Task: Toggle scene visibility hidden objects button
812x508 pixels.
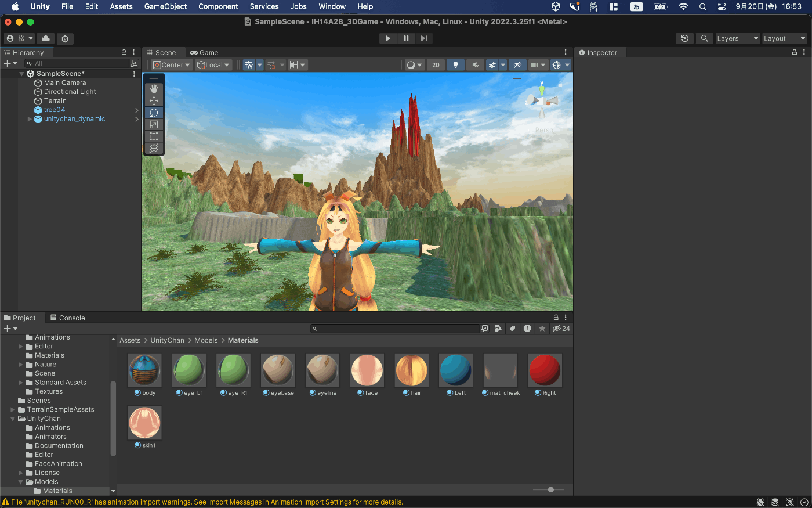Action: coord(517,65)
